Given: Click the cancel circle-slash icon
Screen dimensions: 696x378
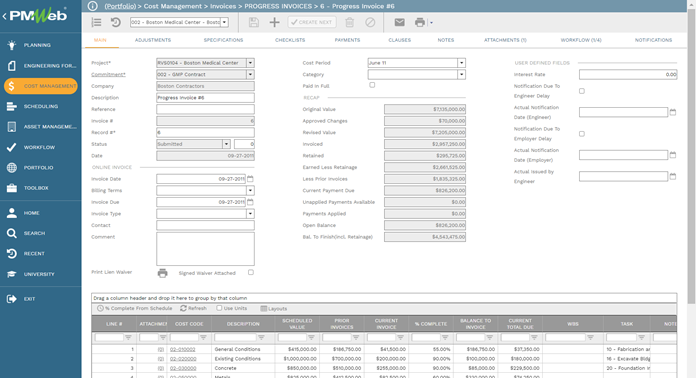Looking at the screenshot, I should tap(370, 22).
